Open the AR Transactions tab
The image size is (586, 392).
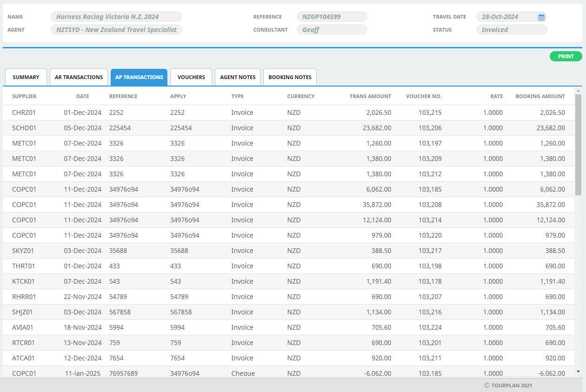79,77
